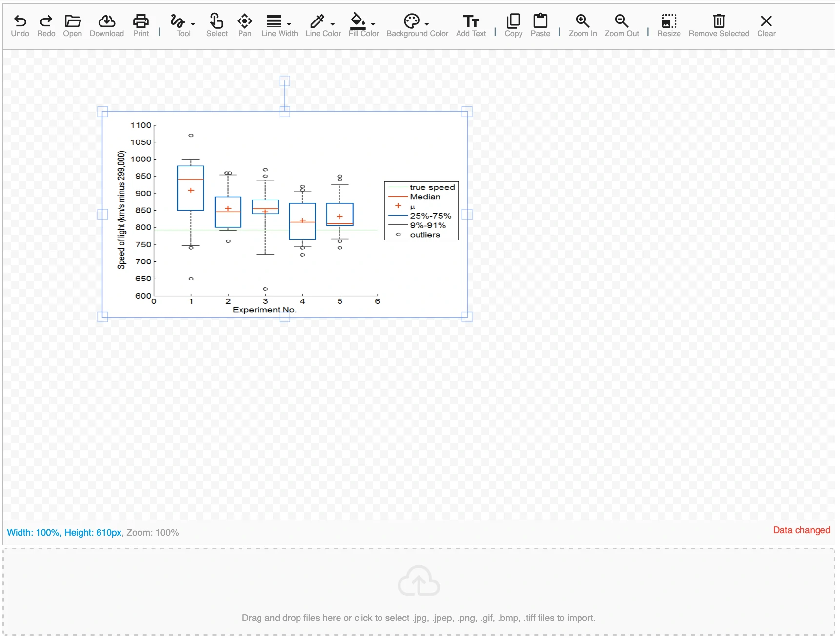The image size is (840, 640).
Task: Paste from the clipboard icon
Action: pos(540,21)
